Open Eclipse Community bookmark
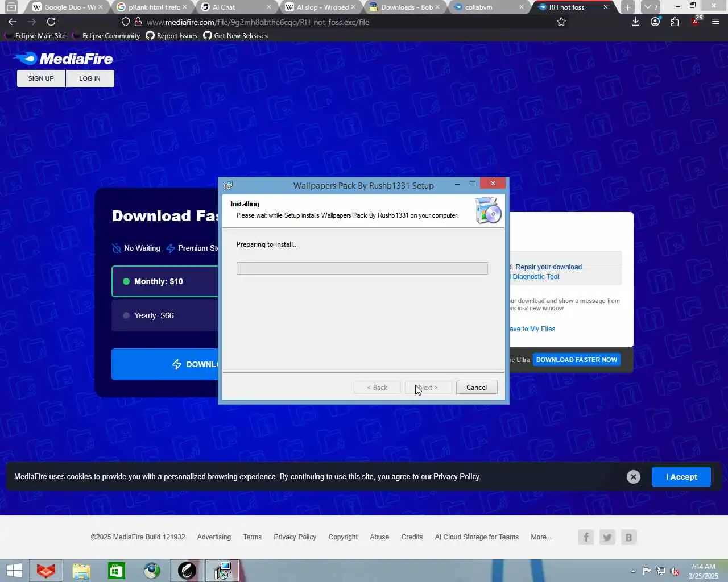Viewport: 728px width, 582px height. 106,36
